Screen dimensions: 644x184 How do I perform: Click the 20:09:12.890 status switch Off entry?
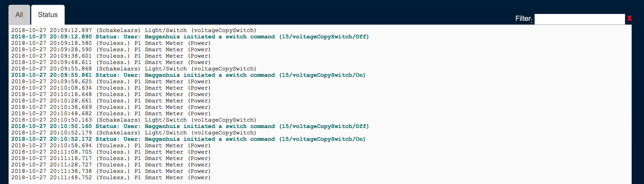coord(190,37)
